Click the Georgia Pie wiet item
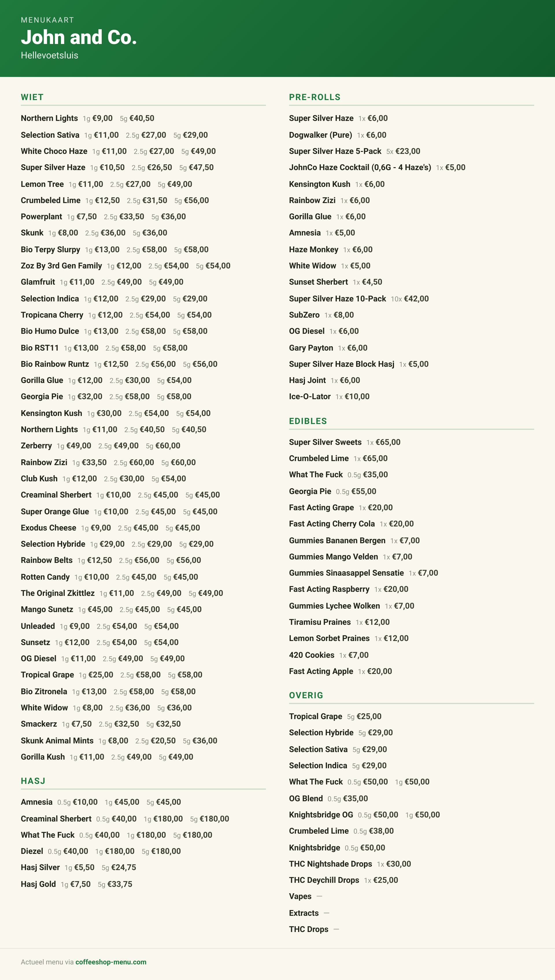The height and width of the screenshot is (980, 555). (42, 397)
